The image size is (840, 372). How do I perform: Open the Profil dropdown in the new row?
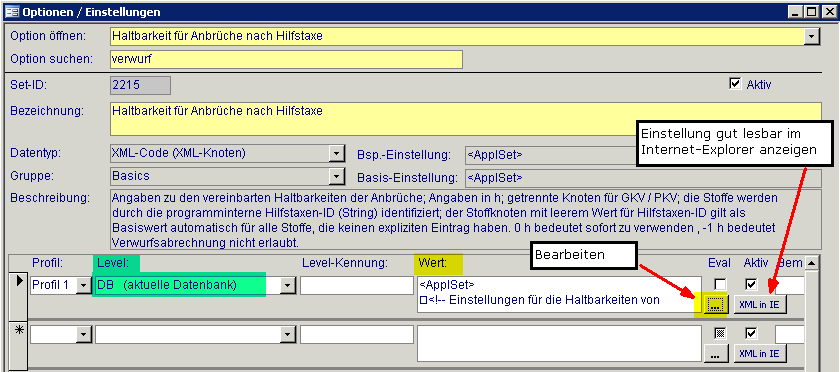[x=84, y=335]
